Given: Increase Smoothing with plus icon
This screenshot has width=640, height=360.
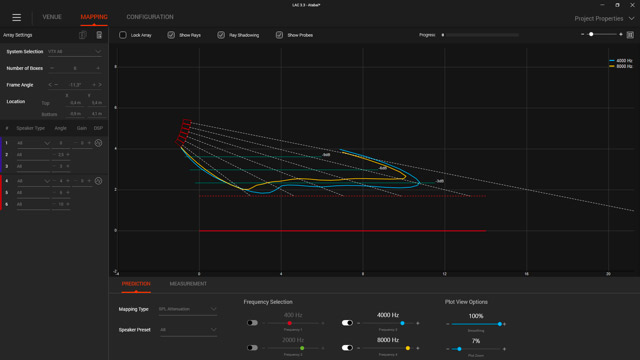Looking at the screenshot, I should (x=504, y=324).
